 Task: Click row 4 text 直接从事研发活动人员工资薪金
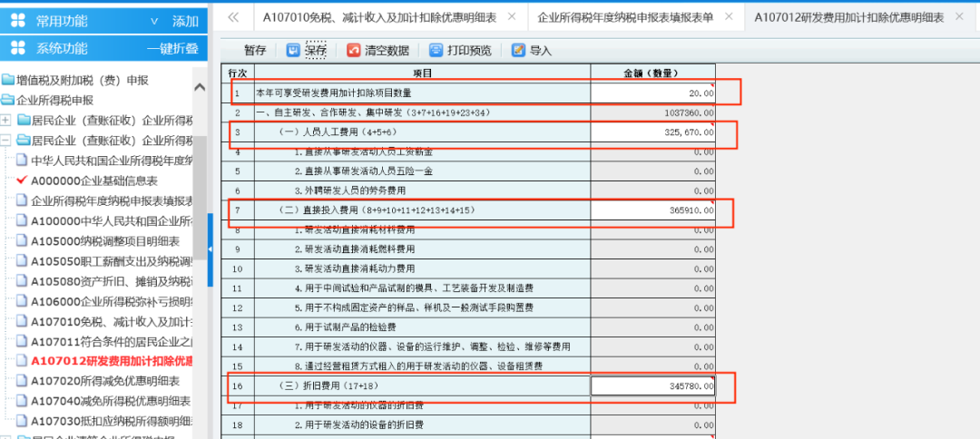pyautogui.click(x=365, y=151)
